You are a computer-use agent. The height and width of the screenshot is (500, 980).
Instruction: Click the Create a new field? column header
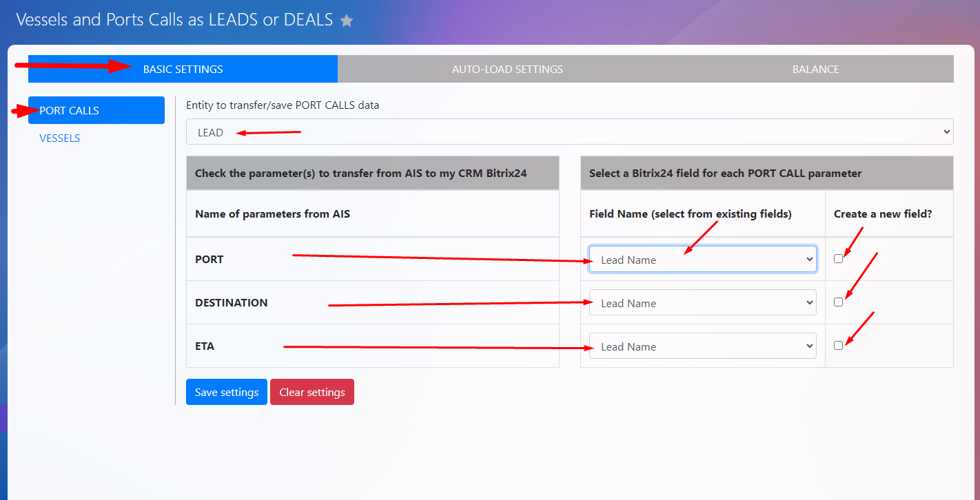(882, 214)
